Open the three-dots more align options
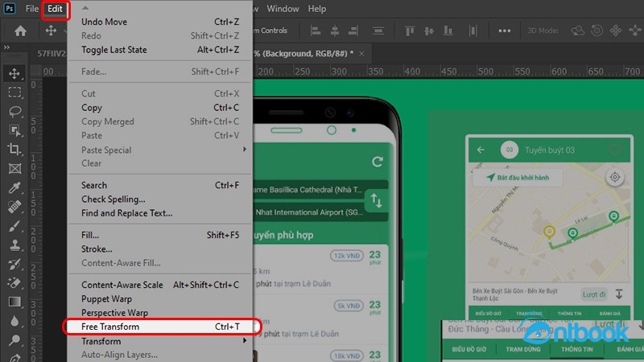 point(505,31)
